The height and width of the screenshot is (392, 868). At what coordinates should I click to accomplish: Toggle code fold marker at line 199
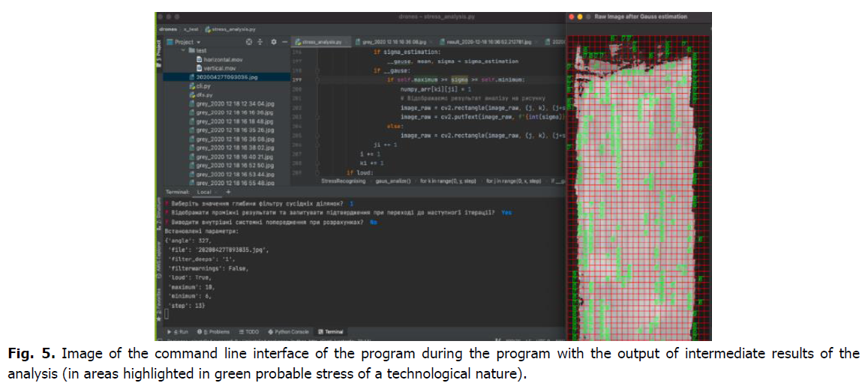318,79
